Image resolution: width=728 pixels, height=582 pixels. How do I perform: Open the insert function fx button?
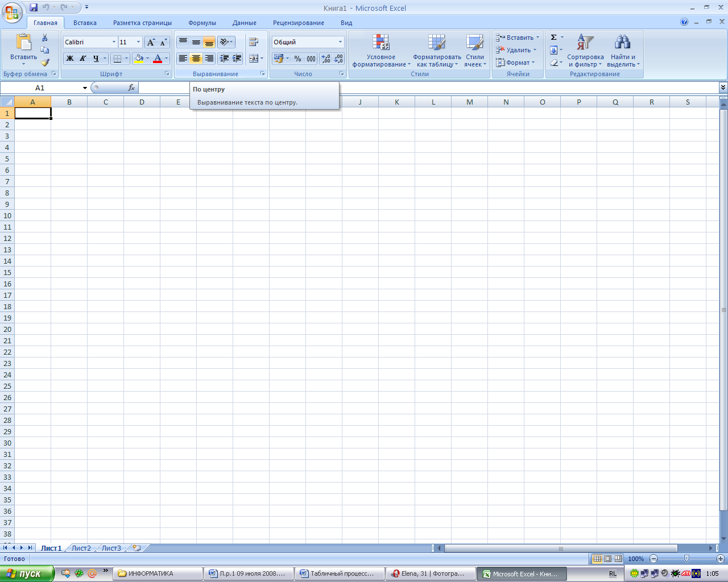131,88
